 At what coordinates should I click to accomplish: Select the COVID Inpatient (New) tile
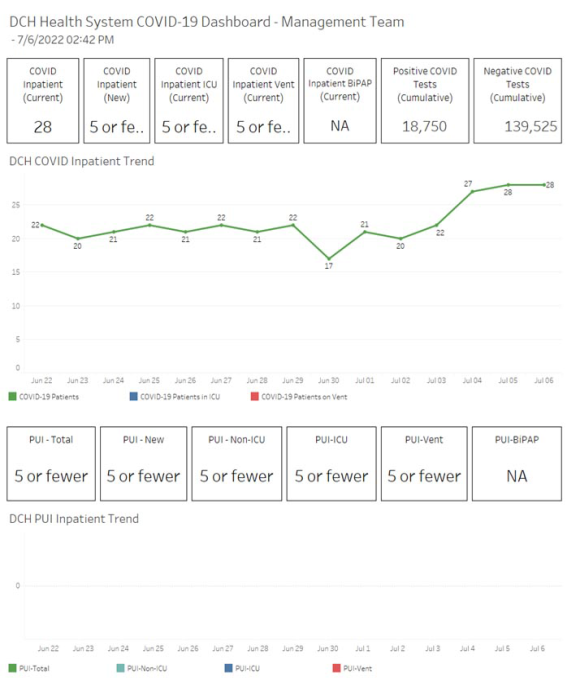(x=117, y=101)
